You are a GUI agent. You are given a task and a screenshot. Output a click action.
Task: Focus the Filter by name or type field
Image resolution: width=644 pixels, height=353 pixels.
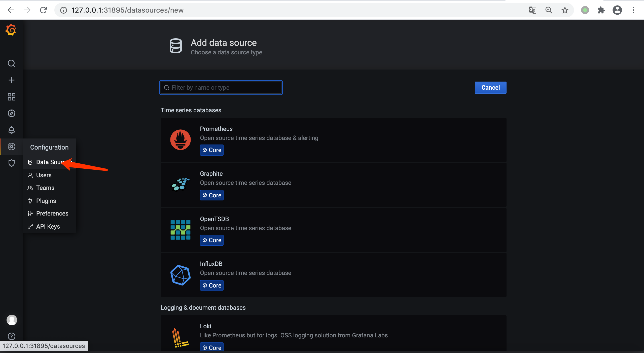tap(221, 88)
